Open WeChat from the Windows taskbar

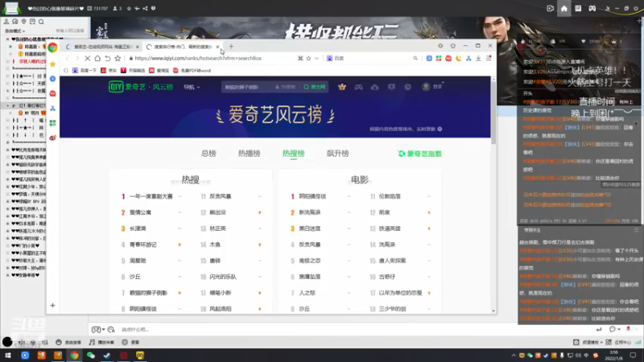(x=90, y=355)
